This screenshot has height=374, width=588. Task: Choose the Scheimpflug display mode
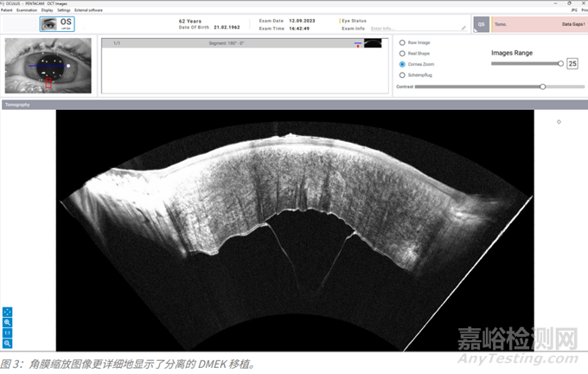402,75
